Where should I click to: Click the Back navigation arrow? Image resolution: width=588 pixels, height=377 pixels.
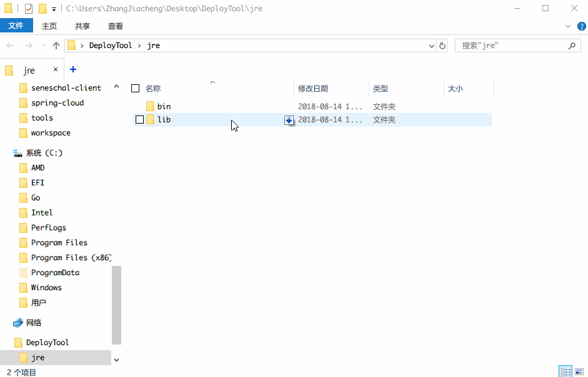pyautogui.click(x=11, y=46)
